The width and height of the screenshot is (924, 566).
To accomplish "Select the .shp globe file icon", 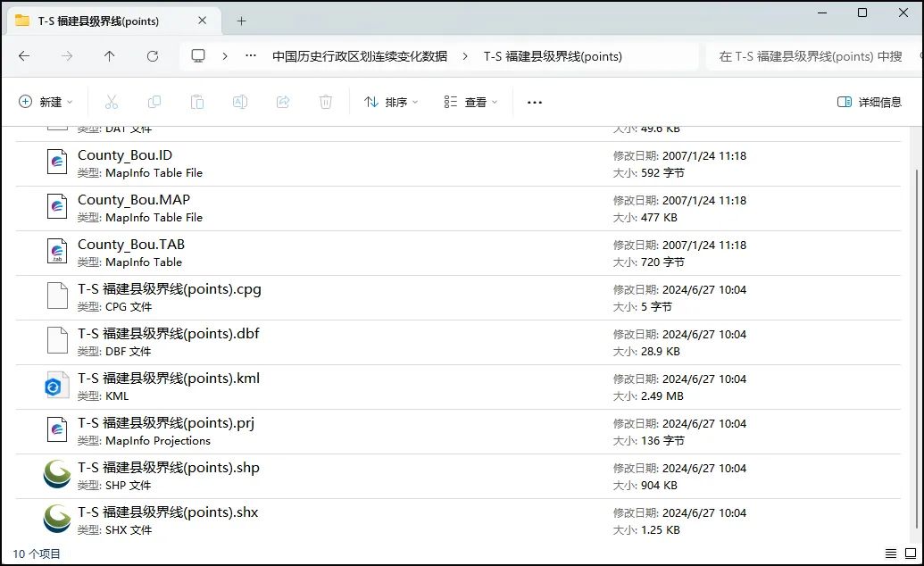I will point(57,474).
